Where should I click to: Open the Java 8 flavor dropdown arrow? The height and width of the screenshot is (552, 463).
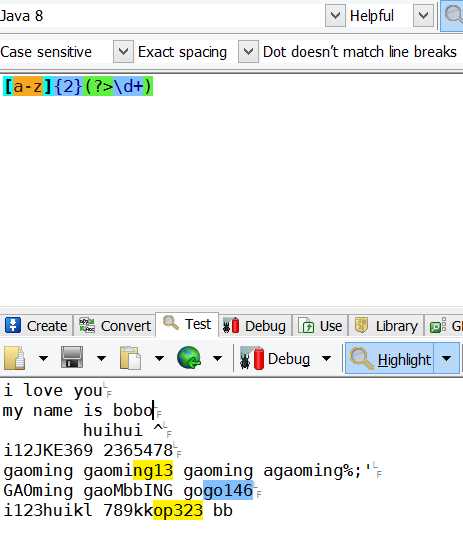pyautogui.click(x=335, y=15)
